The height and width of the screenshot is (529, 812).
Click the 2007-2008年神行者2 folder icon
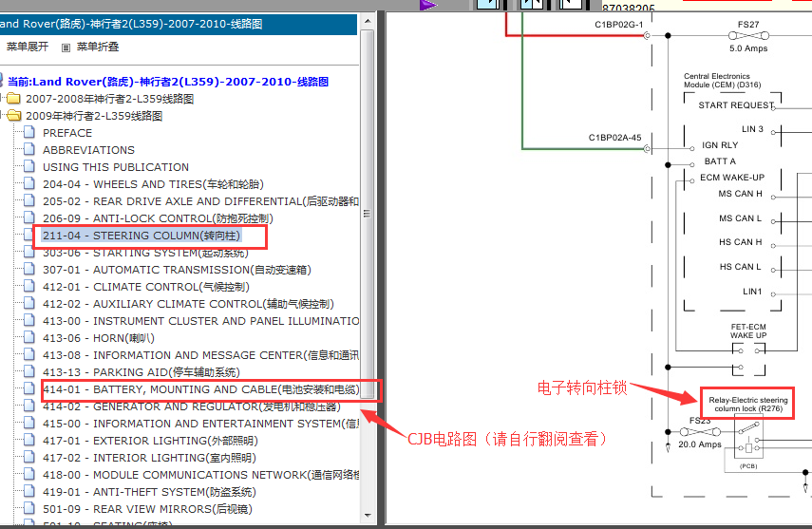[x=13, y=99]
